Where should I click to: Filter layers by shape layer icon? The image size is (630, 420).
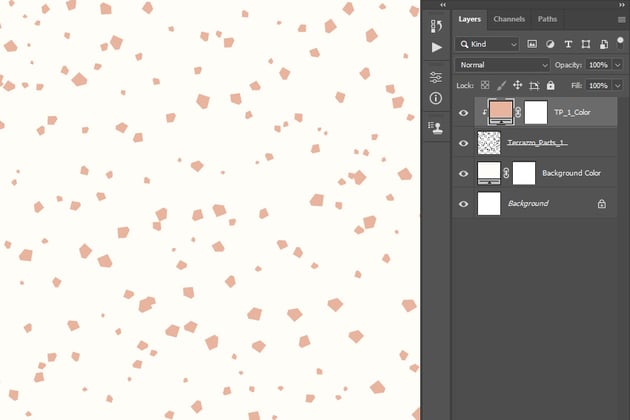(x=586, y=44)
